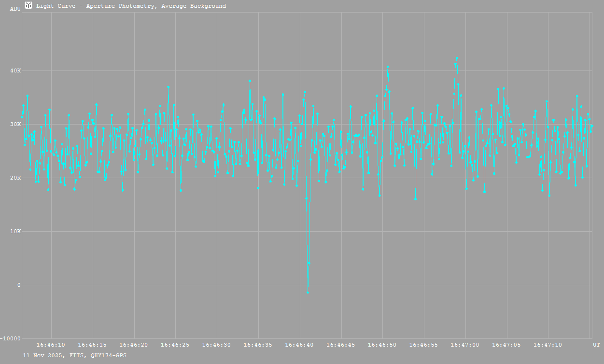Click the 10K tick label on y-axis
The width and height of the screenshot is (604, 364).
tap(16, 232)
